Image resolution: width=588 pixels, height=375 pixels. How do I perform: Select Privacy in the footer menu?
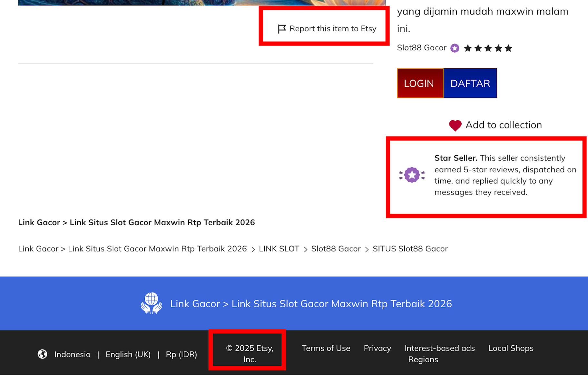coord(377,348)
